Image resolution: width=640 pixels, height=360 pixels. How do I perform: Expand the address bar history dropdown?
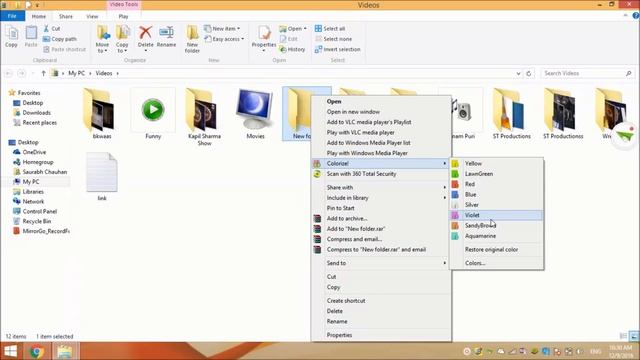pos(518,73)
